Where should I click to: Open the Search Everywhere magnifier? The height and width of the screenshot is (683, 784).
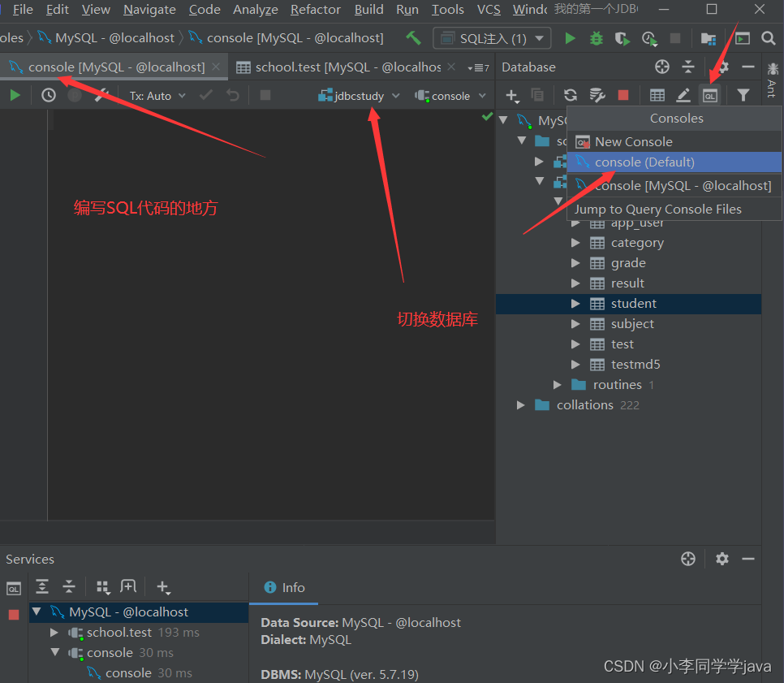tap(769, 38)
